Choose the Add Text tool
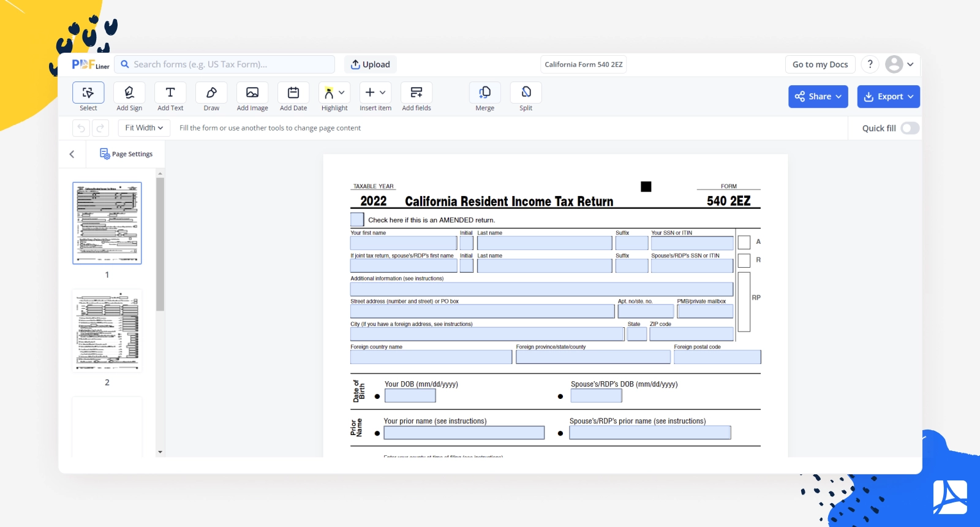This screenshot has width=980, height=527. 170,93
